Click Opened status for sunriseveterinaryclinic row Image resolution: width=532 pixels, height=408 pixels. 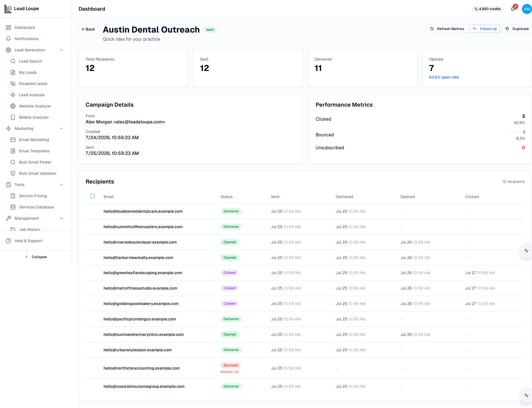tap(230, 334)
